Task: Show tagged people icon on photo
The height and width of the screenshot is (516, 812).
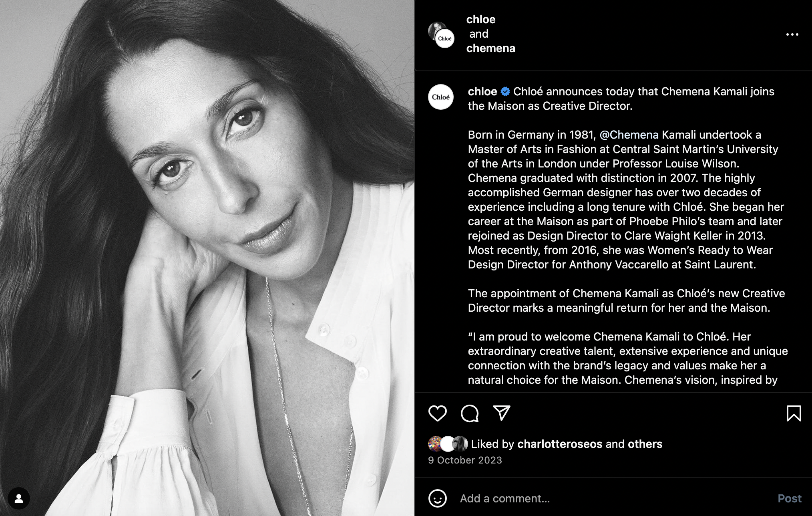Action: [x=19, y=498]
